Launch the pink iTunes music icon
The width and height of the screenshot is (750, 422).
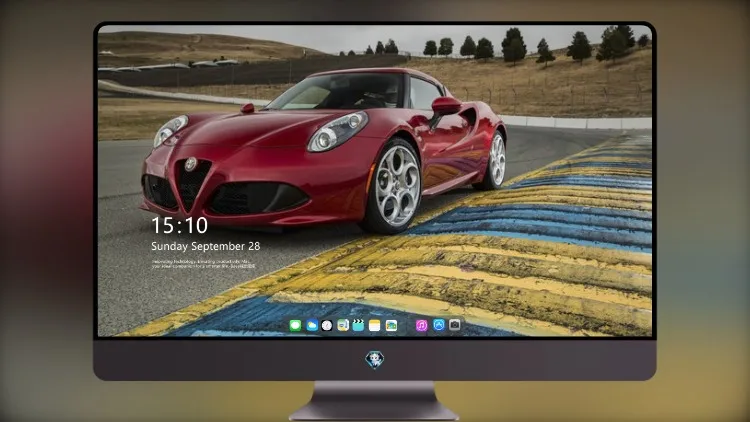point(421,326)
